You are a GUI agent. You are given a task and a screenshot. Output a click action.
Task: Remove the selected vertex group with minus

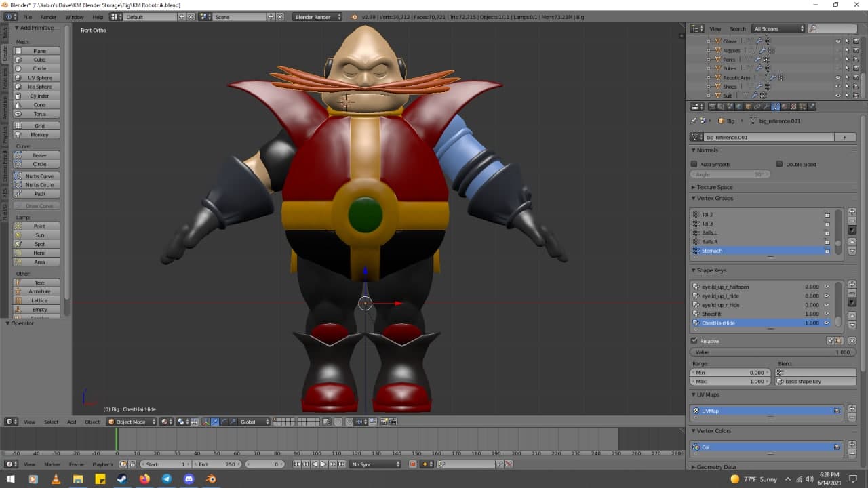point(852,221)
